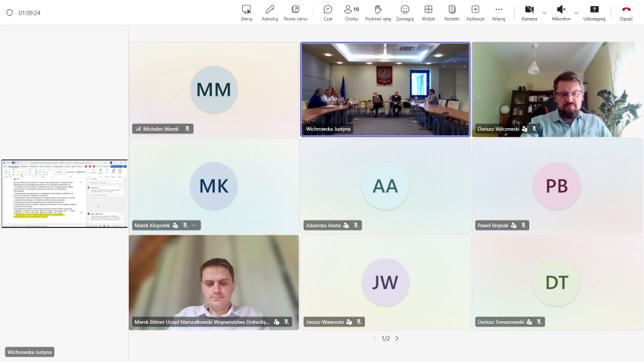Open the Osoby participants list
The image size is (644, 362).
click(352, 13)
